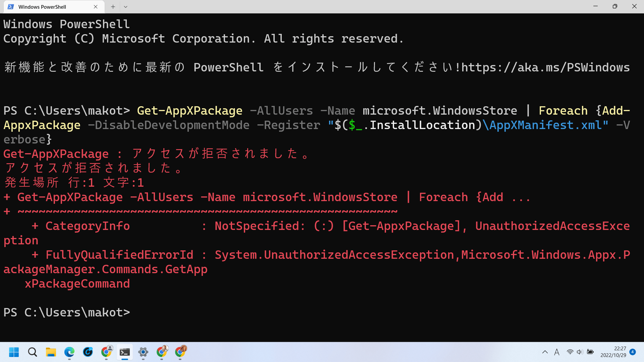Click the UnauthorizedAccessExce error text
Screen dimensions: 644x362
pos(552,226)
